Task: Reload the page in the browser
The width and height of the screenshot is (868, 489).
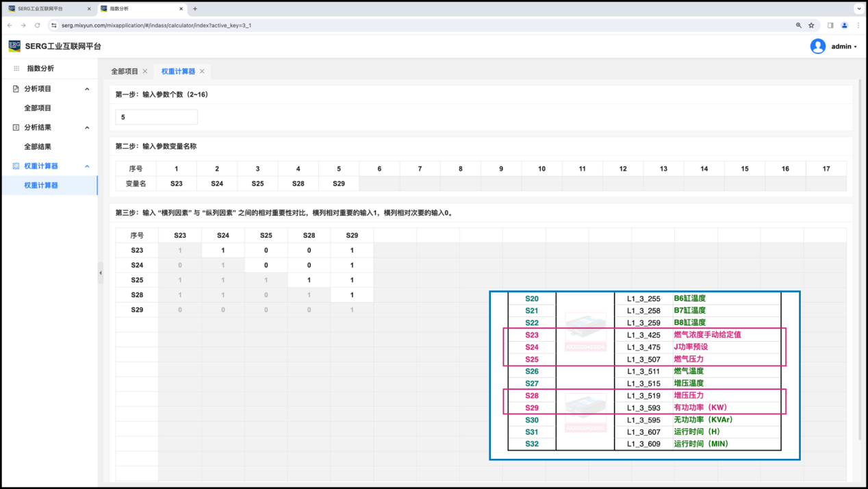Action: [x=37, y=25]
